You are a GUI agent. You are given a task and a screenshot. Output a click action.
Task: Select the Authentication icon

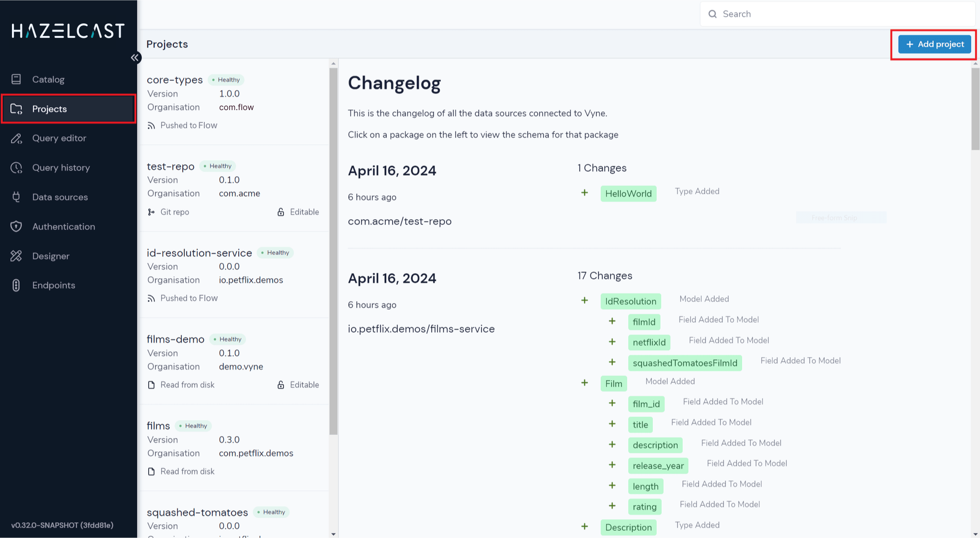point(17,226)
